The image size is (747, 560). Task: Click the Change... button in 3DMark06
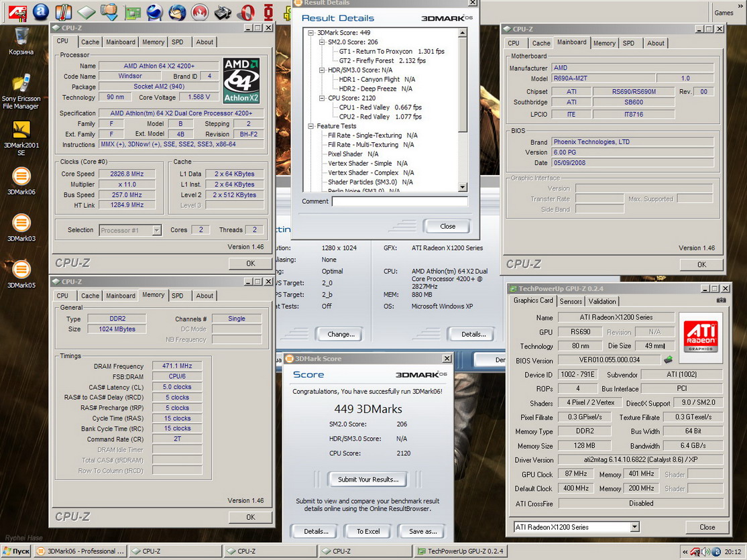point(341,334)
